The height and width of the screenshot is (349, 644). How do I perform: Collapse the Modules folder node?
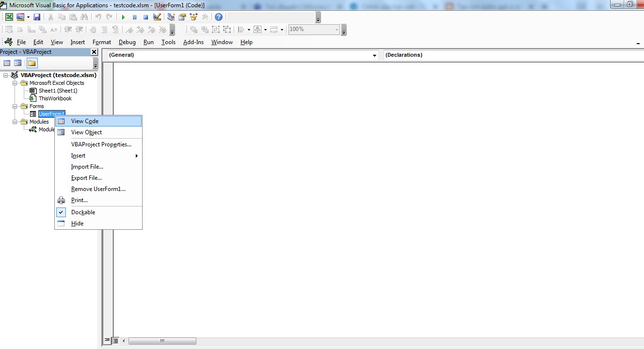tap(15, 122)
